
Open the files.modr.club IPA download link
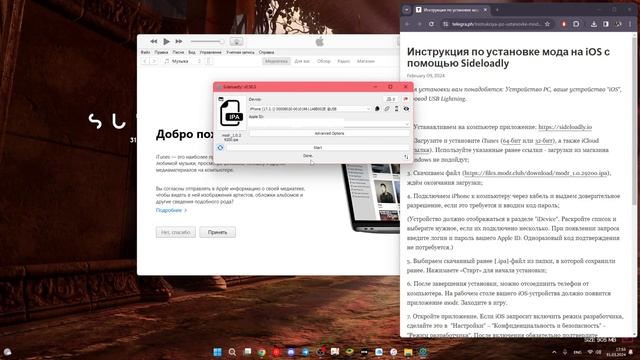click(536, 173)
